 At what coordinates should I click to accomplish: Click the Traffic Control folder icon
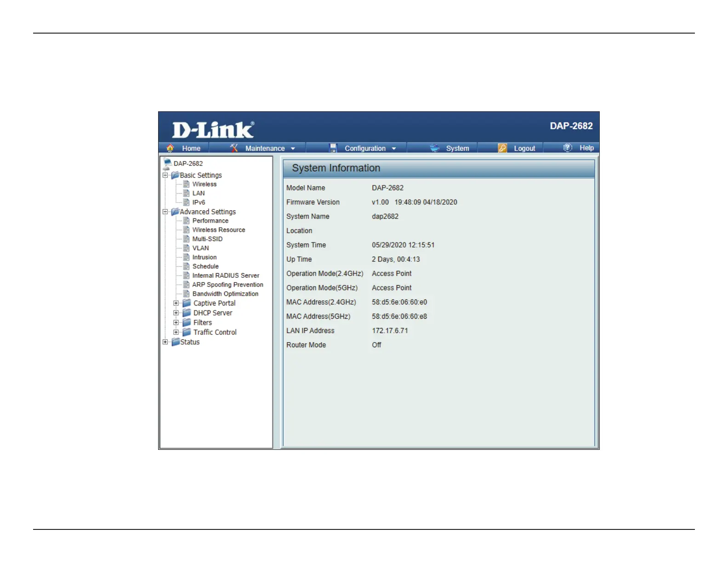(187, 332)
